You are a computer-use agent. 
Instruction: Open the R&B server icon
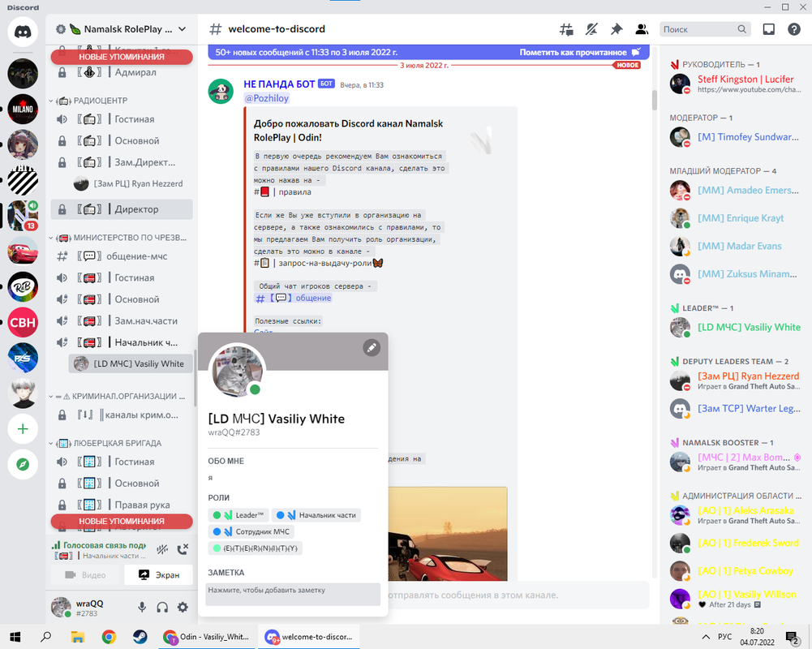tap(23, 286)
